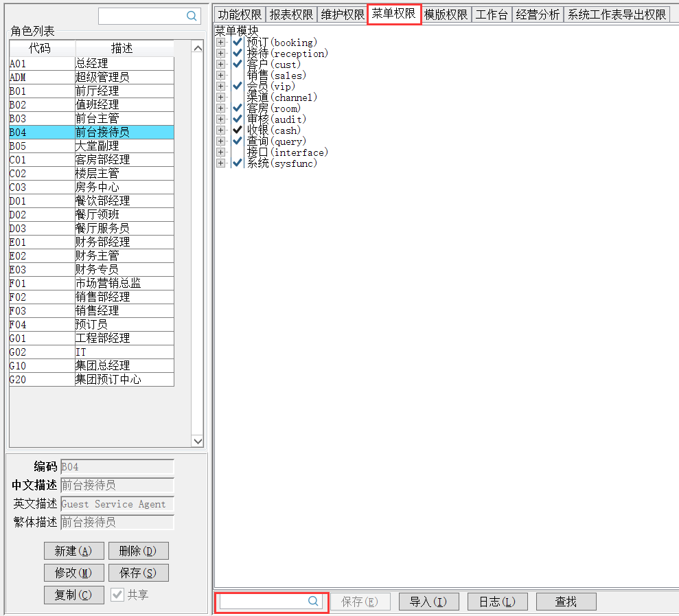Screen dimensions: 679x616
Task: Click the 新建(A) button
Action: 74,551
